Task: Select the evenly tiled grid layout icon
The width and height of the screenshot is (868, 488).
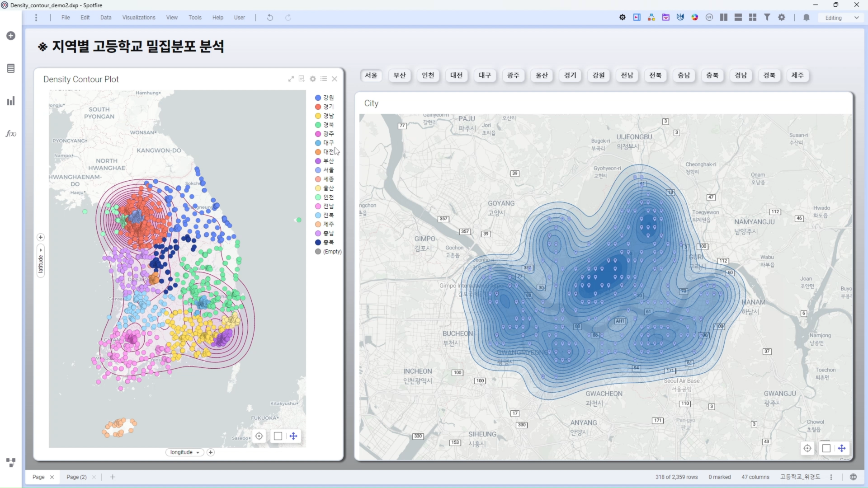Action: pos(753,18)
